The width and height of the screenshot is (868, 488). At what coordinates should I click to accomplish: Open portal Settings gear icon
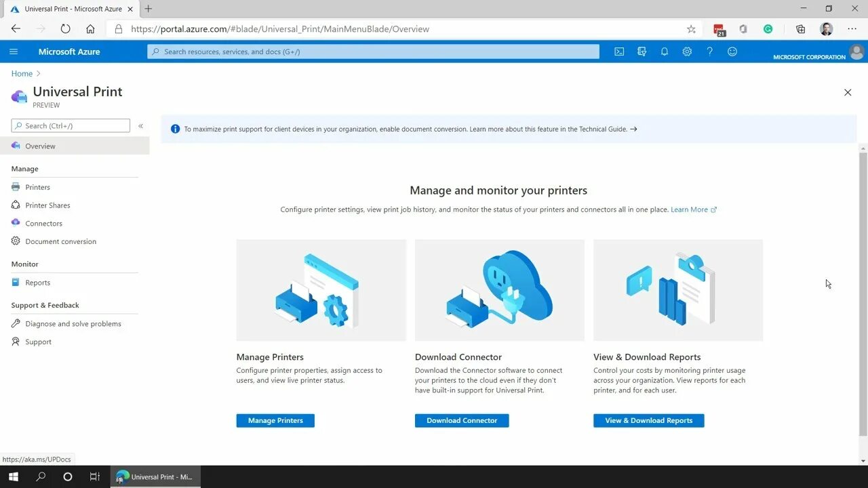click(687, 52)
